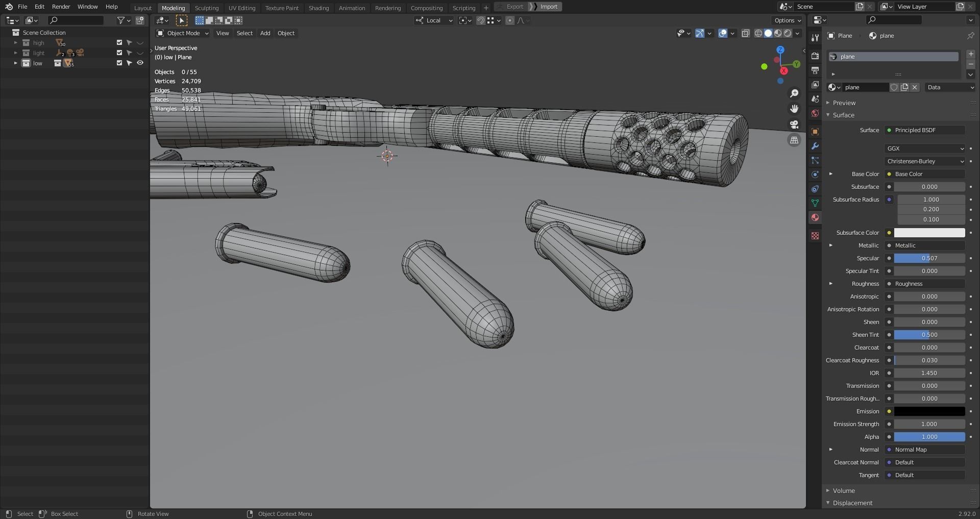
Task: Open the File menu
Action: tap(22, 7)
